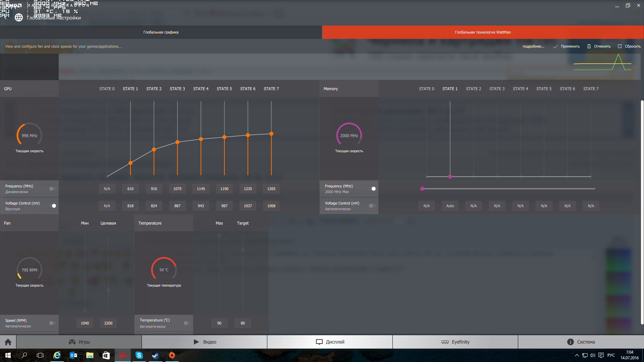644x362 pixels.
Task: Toggle Temperature automatic control switch
Action: pos(186,323)
